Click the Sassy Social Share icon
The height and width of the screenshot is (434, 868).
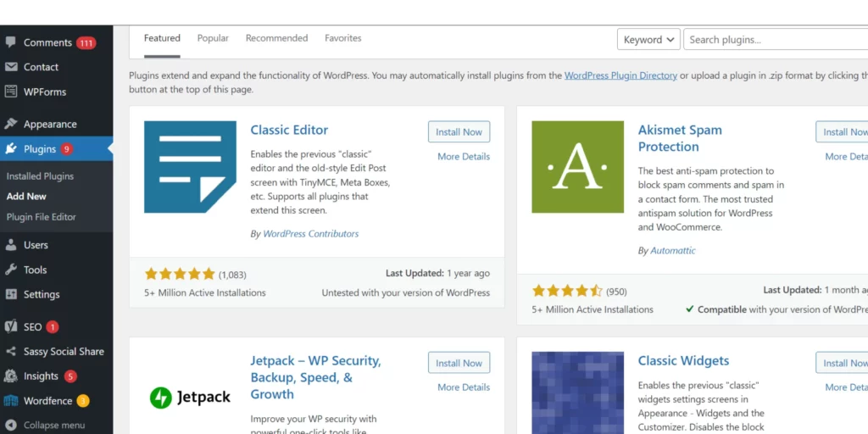point(10,352)
